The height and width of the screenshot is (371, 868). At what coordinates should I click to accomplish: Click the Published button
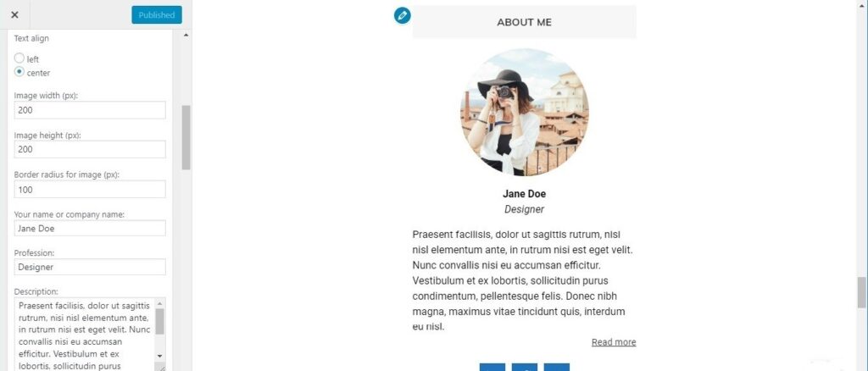pos(157,15)
